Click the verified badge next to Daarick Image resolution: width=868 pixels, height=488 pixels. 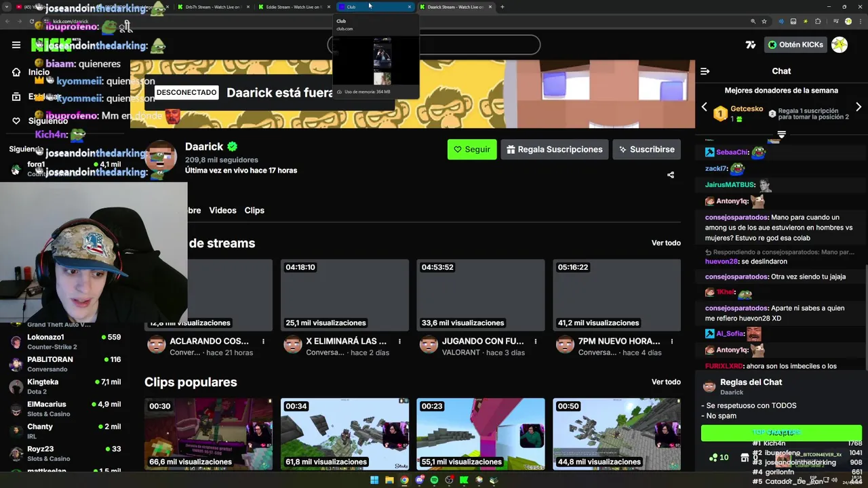(x=233, y=146)
